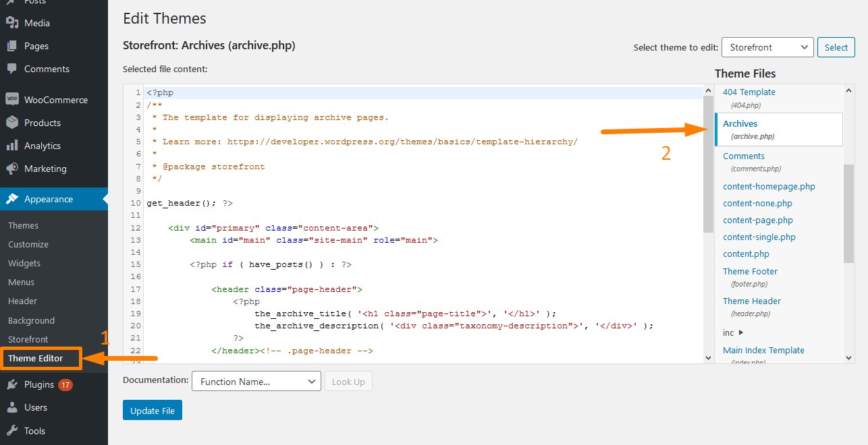Viewport: 868px width, 445px height.
Task: Click the Tools wrench icon
Action: [12, 430]
